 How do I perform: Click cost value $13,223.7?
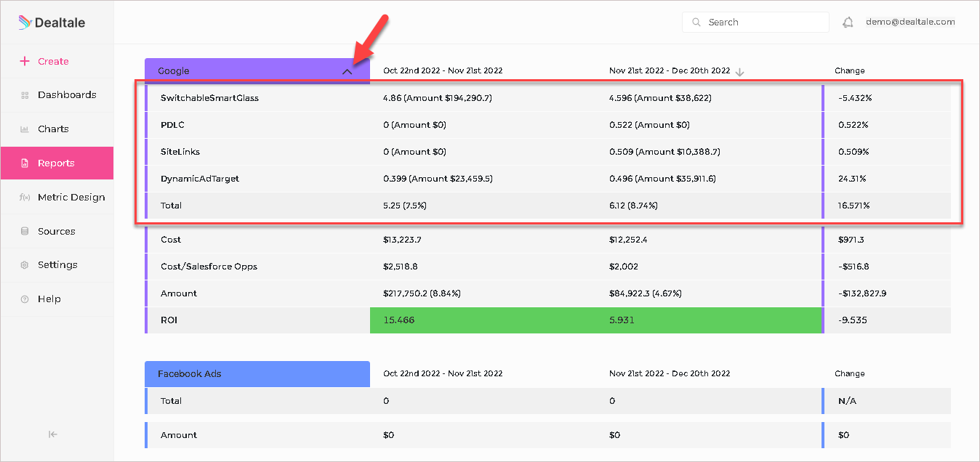pyautogui.click(x=402, y=240)
